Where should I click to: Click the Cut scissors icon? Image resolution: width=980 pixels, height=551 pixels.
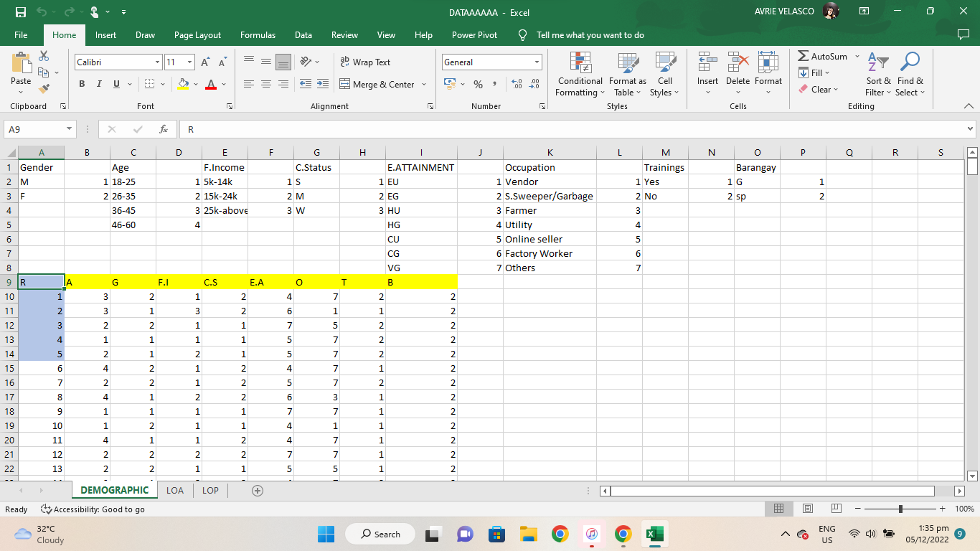[x=44, y=56]
